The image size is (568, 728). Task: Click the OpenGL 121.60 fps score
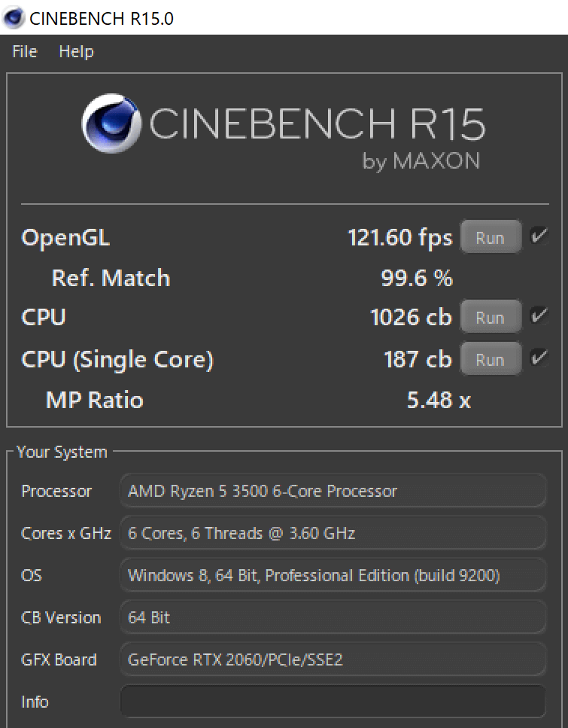coord(399,238)
